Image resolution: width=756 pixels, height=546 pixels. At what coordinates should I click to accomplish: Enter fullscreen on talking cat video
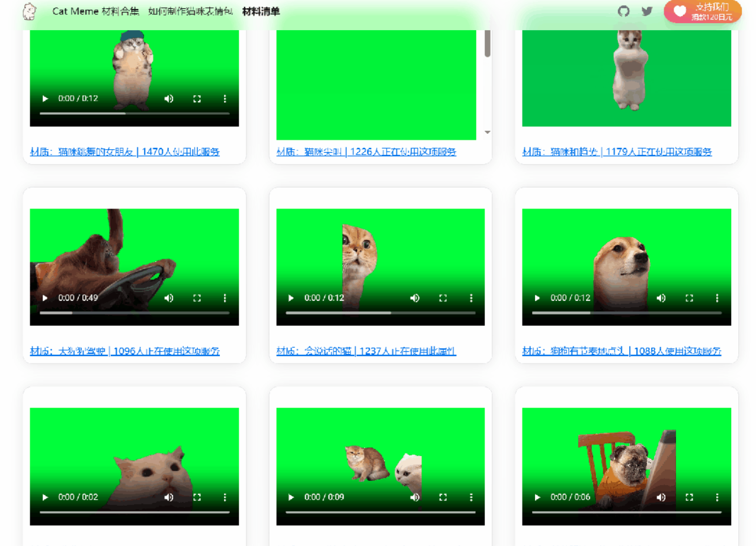click(443, 298)
